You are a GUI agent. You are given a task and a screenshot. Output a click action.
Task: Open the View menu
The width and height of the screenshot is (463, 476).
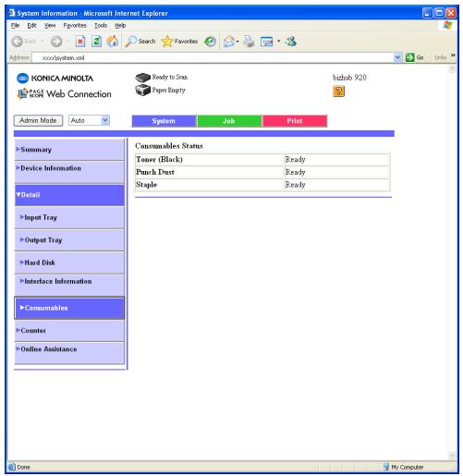point(50,26)
